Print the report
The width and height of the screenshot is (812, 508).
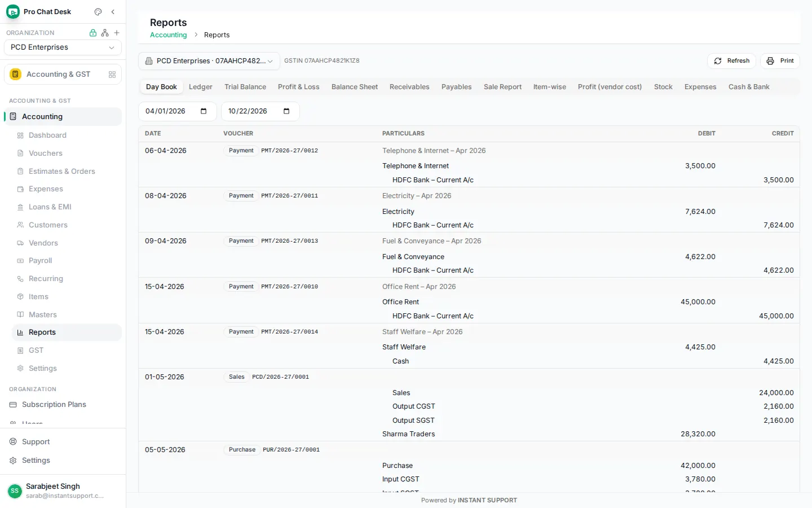coord(780,61)
